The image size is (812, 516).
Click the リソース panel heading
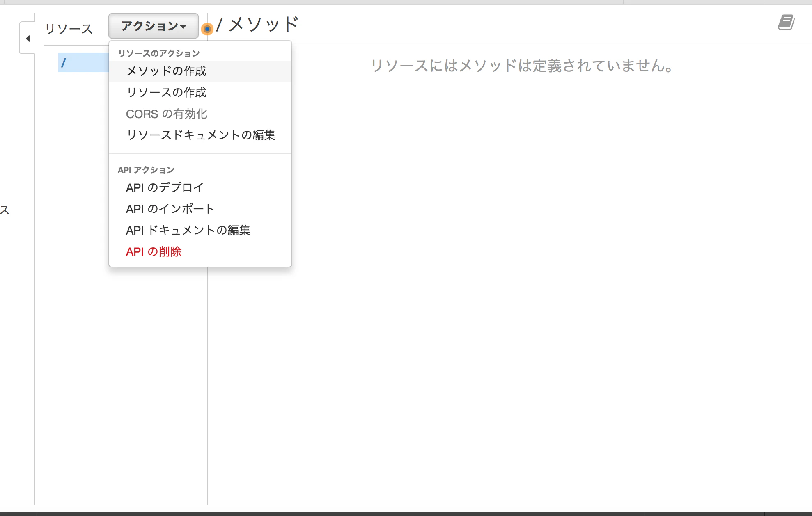coord(69,29)
